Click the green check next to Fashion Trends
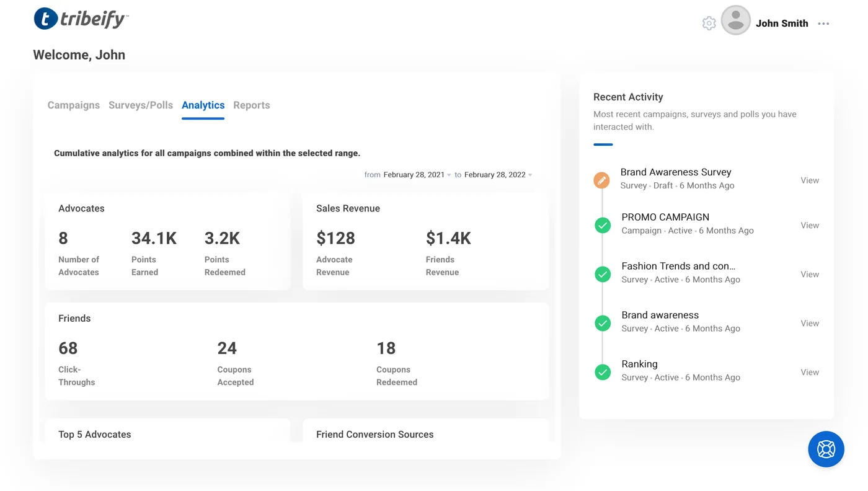The image size is (868, 491). pyautogui.click(x=603, y=274)
